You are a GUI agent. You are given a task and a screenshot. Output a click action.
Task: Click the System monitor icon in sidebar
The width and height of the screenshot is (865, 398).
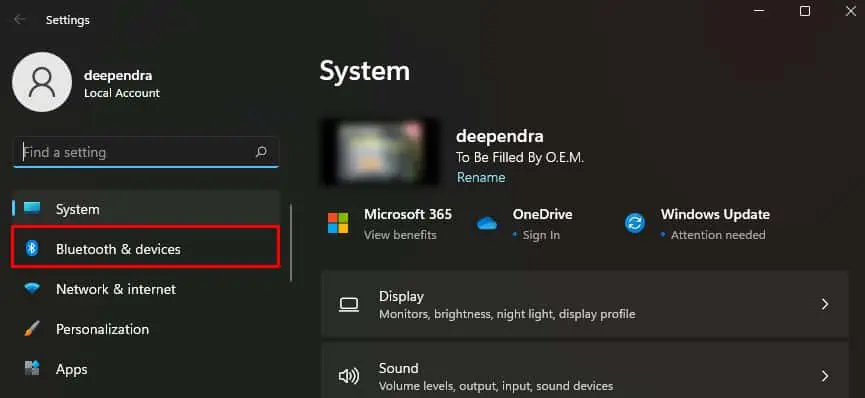(x=32, y=209)
